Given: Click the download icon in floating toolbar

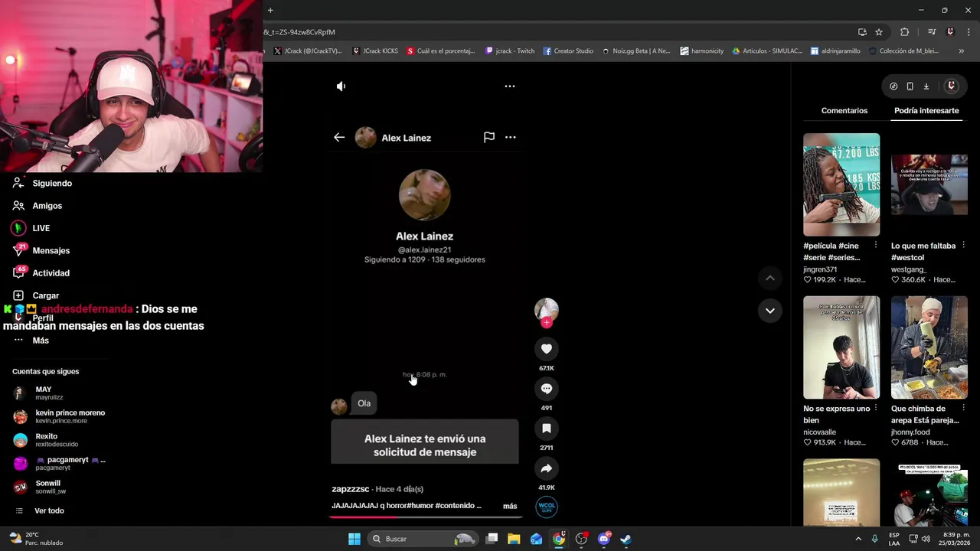Looking at the screenshot, I should pyautogui.click(x=926, y=86).
